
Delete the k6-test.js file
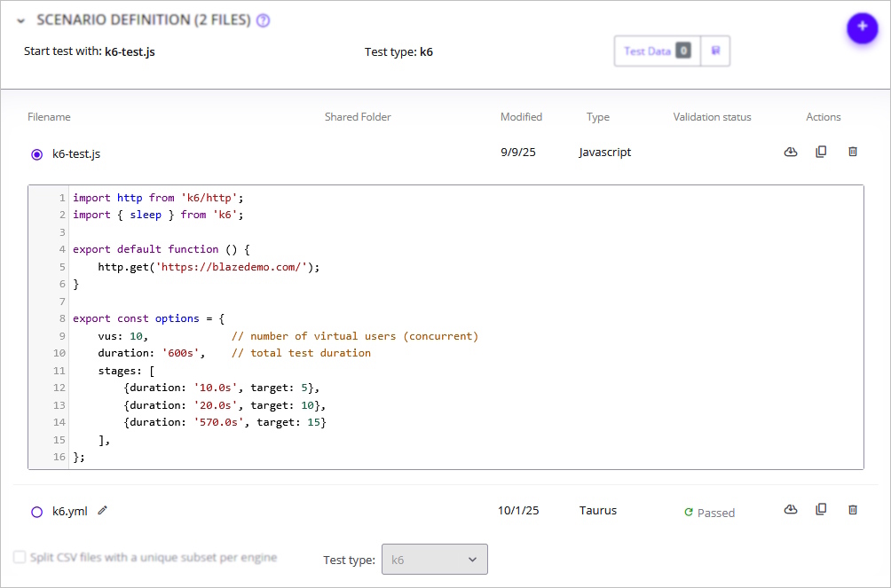pyautogui.click(x=853, y=153)
